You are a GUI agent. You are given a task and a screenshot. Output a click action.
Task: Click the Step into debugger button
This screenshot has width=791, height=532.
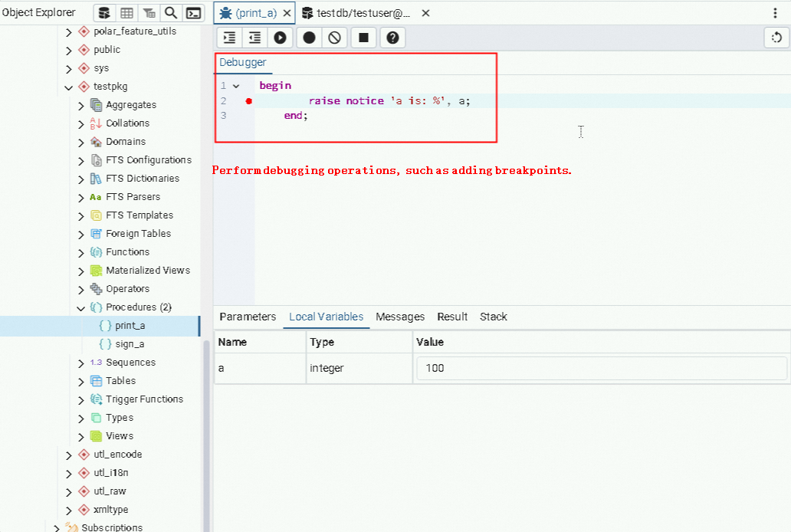point(229,38)
